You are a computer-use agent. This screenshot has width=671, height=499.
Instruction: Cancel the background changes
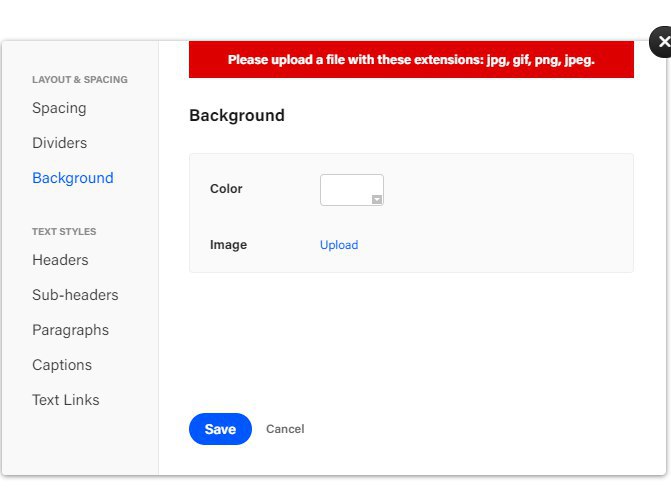tap(285, 429)
